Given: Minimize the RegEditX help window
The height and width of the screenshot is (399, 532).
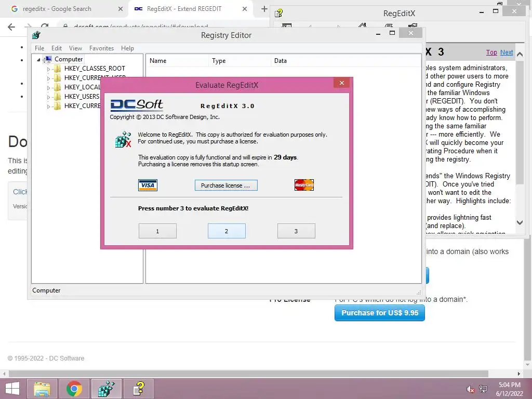Looking at the screenshot, I should 482,12.
